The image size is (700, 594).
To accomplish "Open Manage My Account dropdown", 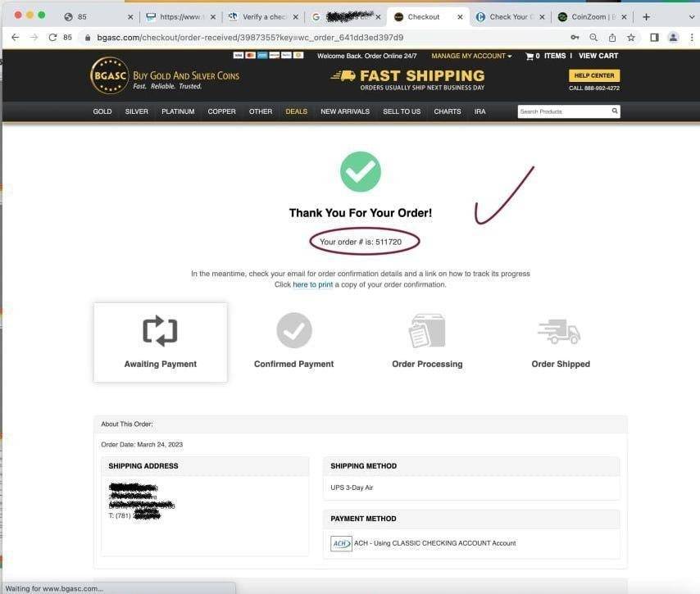I will tap(471, 56).
